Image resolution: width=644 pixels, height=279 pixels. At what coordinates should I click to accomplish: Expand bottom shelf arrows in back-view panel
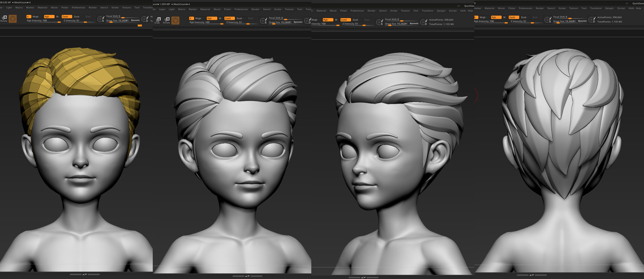tap(532, 275)
